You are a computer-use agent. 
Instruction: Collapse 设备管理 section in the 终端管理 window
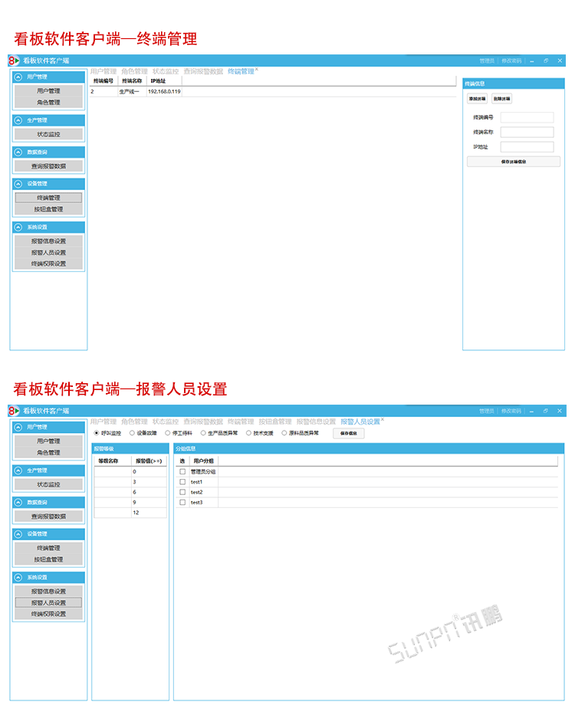tap(18, 184)
